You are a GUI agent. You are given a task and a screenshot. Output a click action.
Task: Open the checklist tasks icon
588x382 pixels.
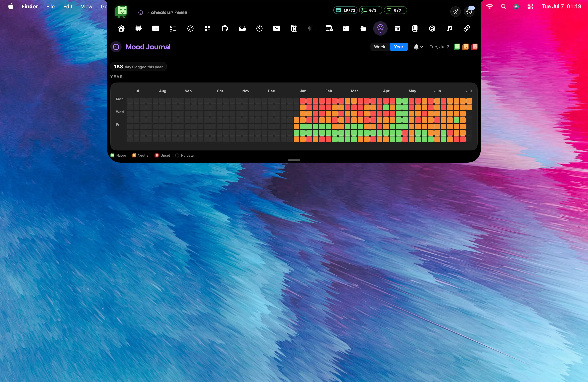(x=173, y=28)
